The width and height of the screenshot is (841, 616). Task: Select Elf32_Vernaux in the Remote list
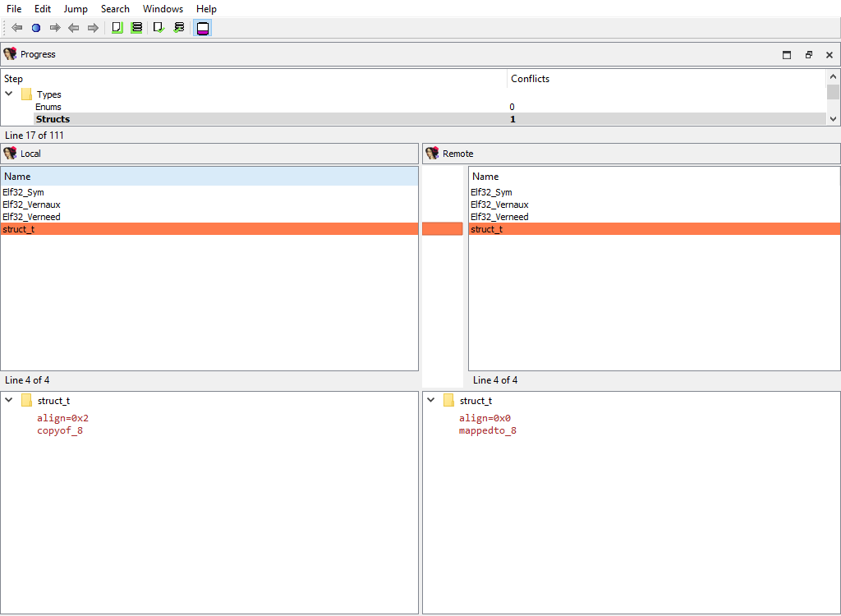(499, 205)
